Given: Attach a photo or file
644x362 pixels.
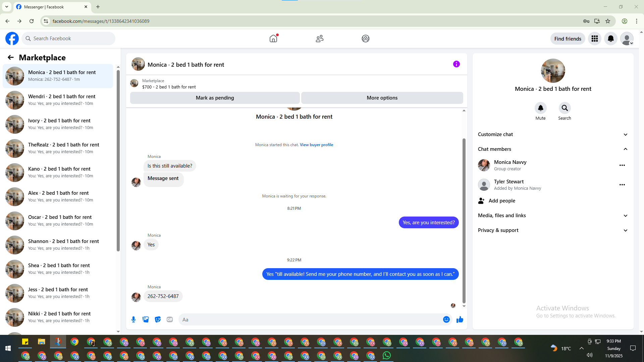Looking at the screenshot, I should 146,319.
